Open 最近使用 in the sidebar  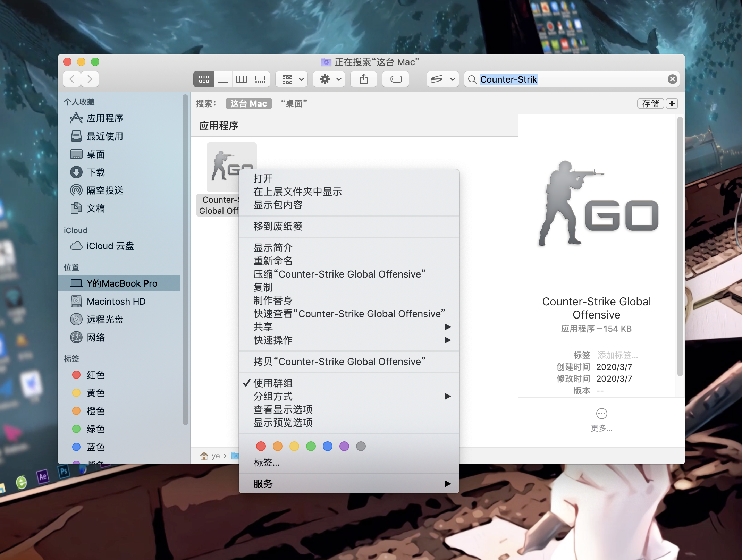click(119, 136)
